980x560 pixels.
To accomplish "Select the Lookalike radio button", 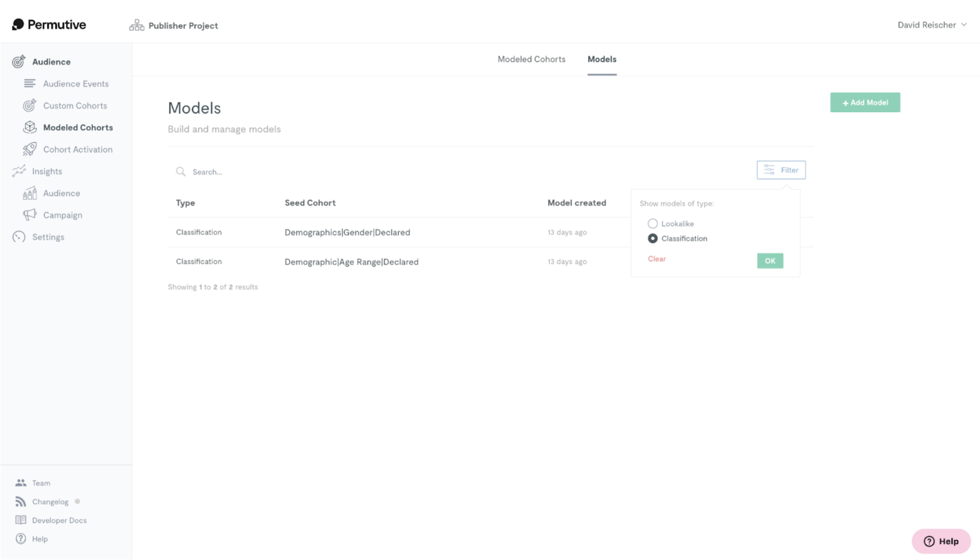I will (653, 223).
